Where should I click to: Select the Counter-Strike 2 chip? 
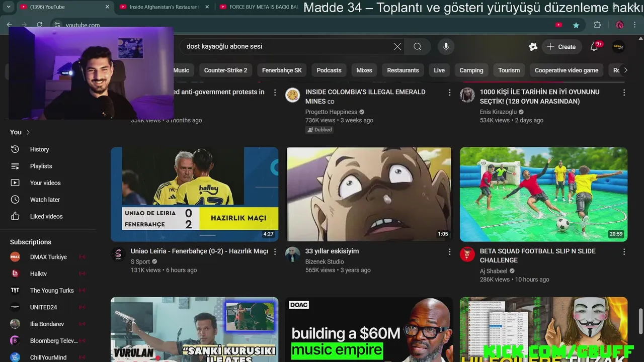click(225, 70)
